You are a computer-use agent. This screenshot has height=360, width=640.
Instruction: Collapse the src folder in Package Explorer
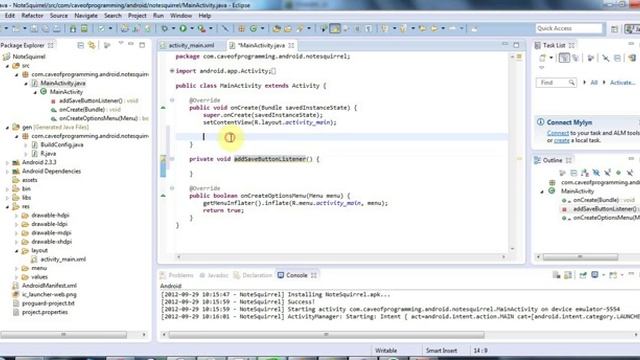click(x=7, y=66)
